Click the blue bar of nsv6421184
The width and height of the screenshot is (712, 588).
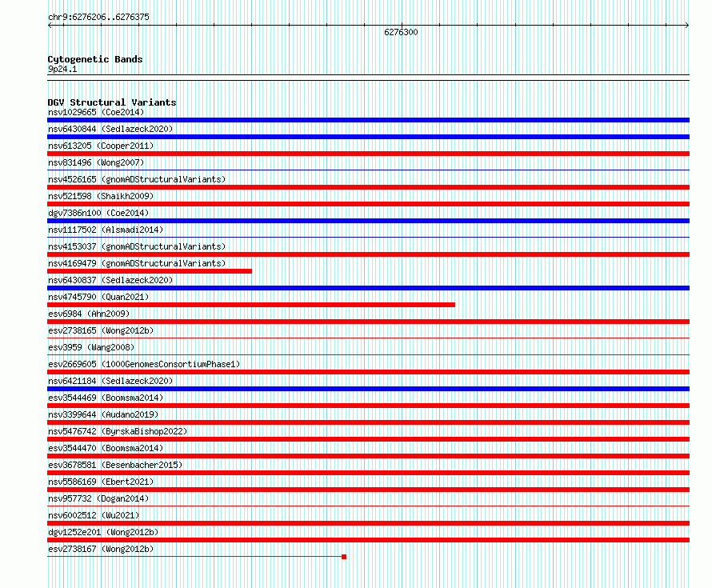pos(368,389)
